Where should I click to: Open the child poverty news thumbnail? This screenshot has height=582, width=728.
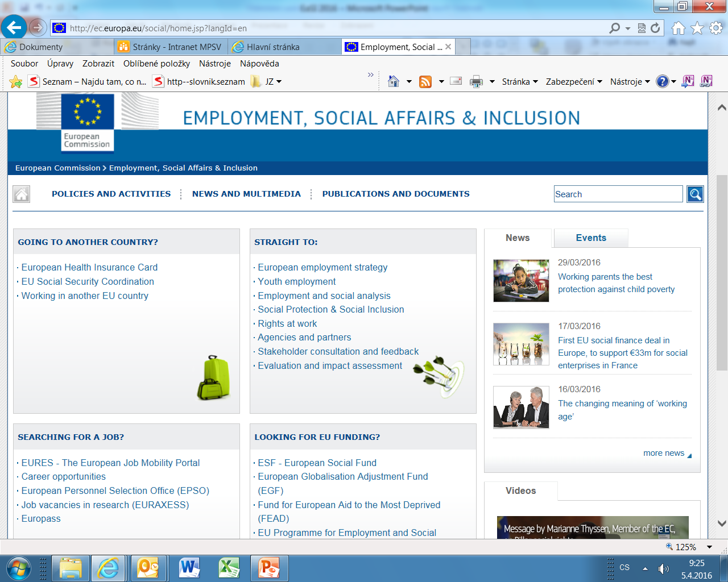[x=521, y=281]
